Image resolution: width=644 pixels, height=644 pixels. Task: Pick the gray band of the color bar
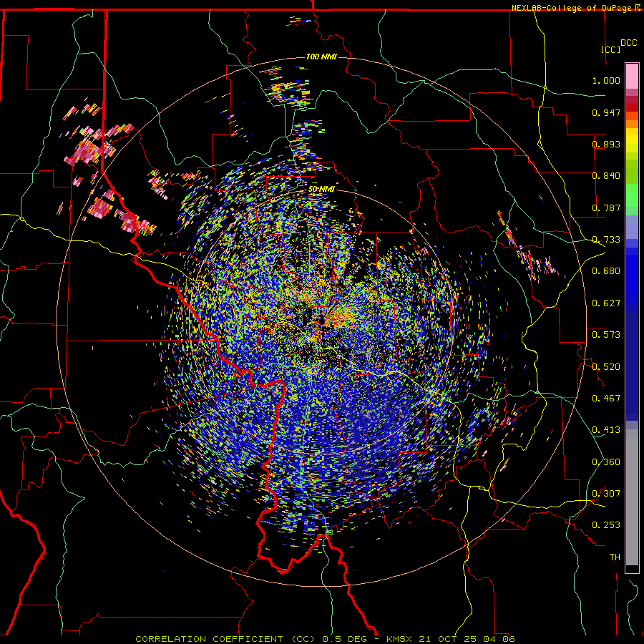pos(632,497)
